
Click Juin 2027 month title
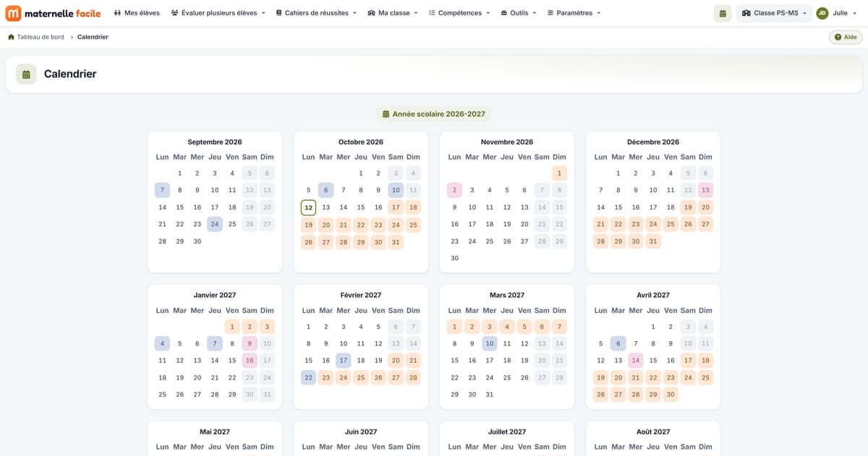[361, 431]
